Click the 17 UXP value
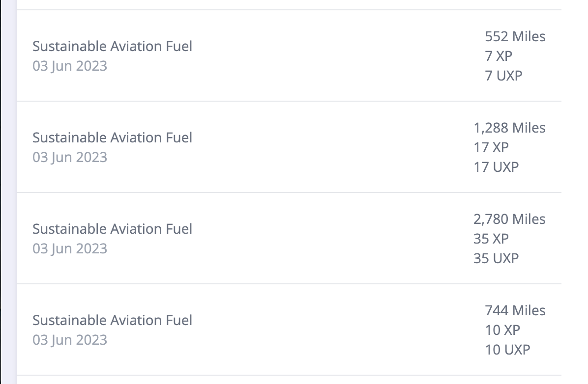Viewport: 588px width, 384px height. [x=496, y=167]
